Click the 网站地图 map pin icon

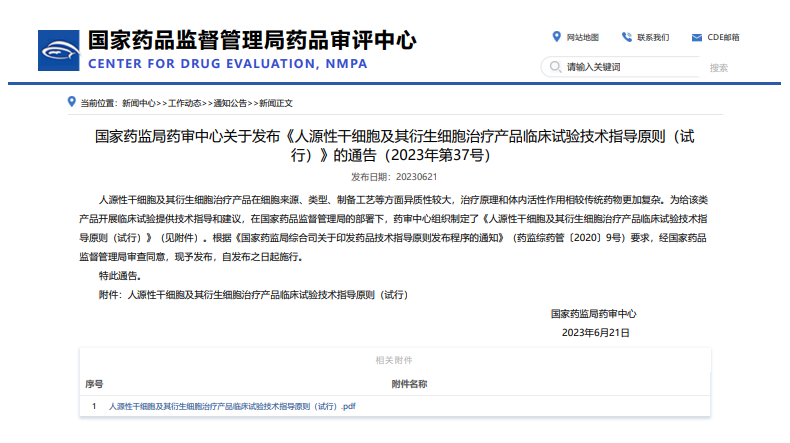pyautogui.click(x=556, y=37)
